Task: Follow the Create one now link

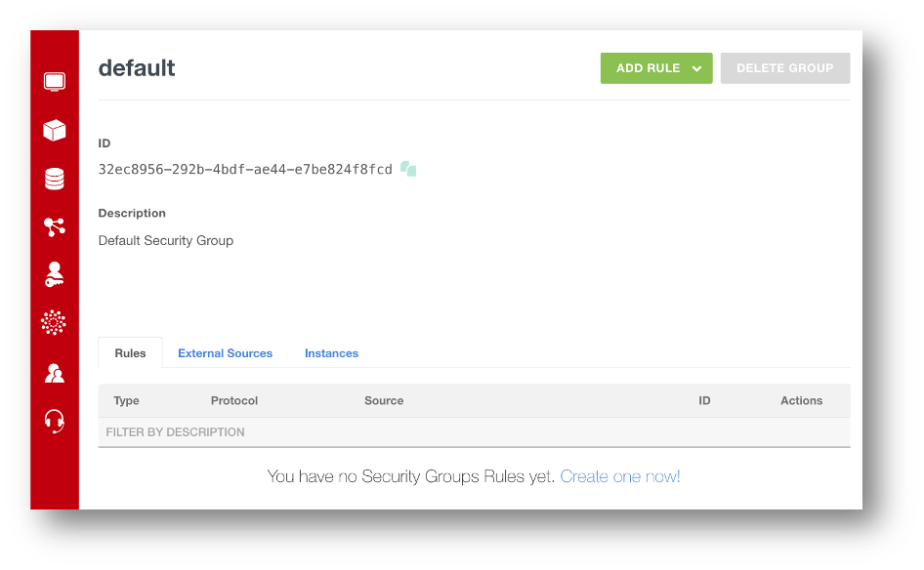Action: 620,476
